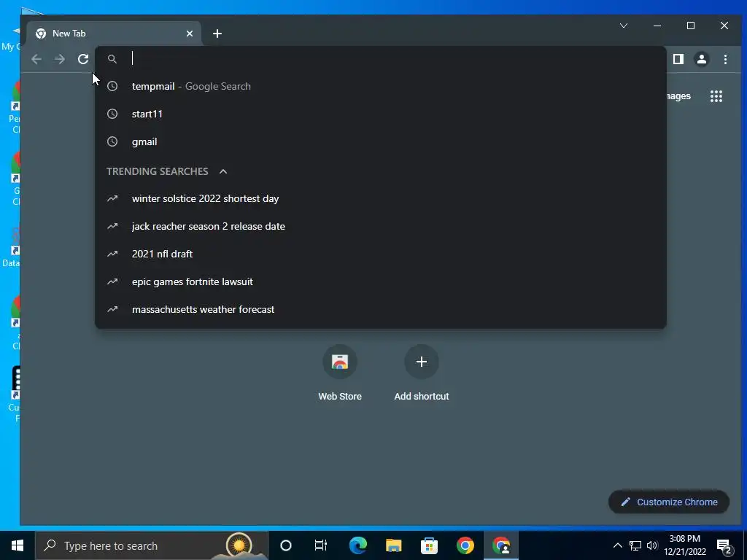Click the clock icon beside start11

point(112,114)
